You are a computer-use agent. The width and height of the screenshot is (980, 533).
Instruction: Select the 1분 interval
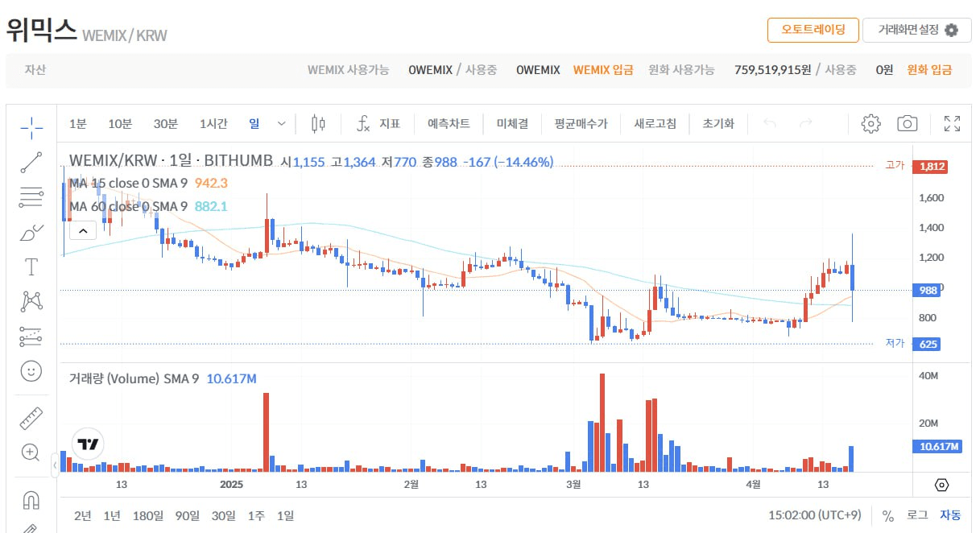78,124
